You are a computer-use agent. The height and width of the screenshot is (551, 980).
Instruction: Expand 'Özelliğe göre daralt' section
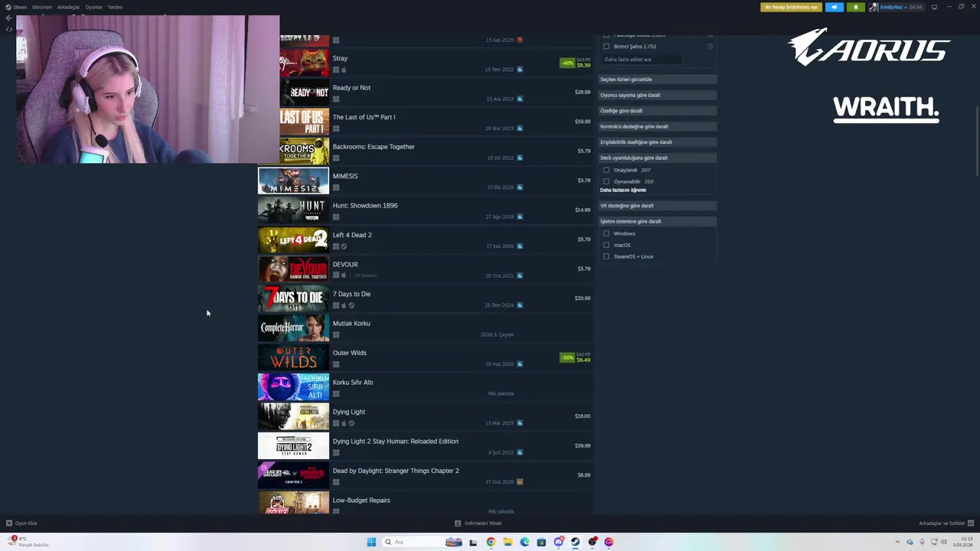coord(657,111)
